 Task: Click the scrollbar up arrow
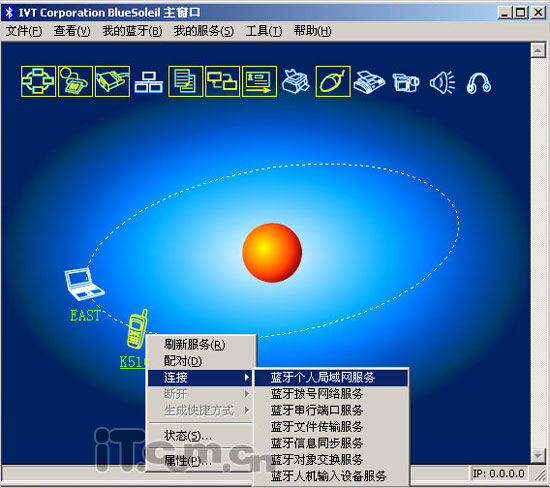coord(538,51)
